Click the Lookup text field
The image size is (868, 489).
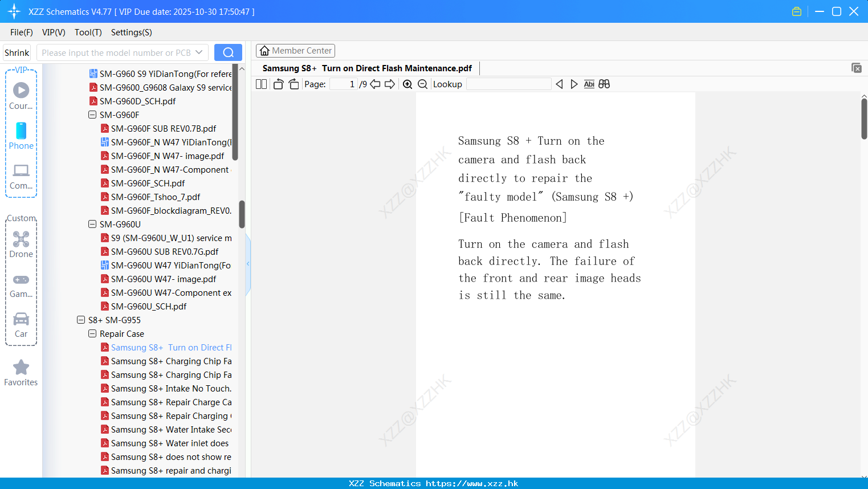(508, 84)
